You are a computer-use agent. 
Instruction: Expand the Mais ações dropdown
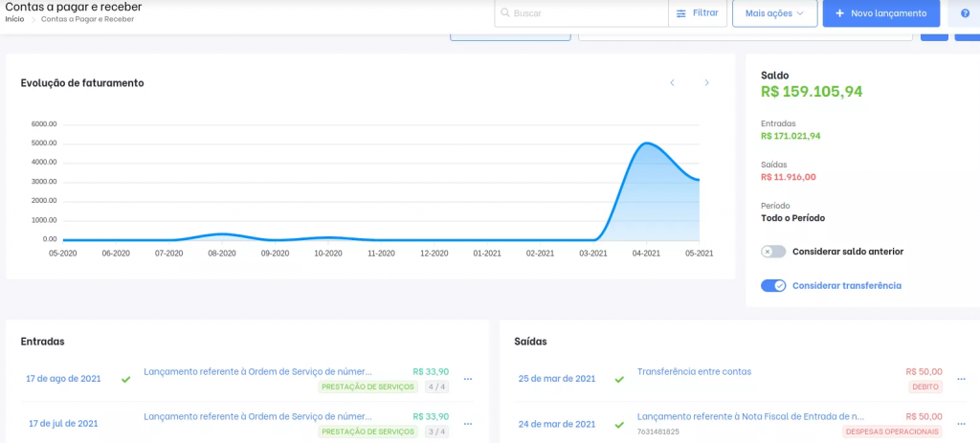[774, 13]
